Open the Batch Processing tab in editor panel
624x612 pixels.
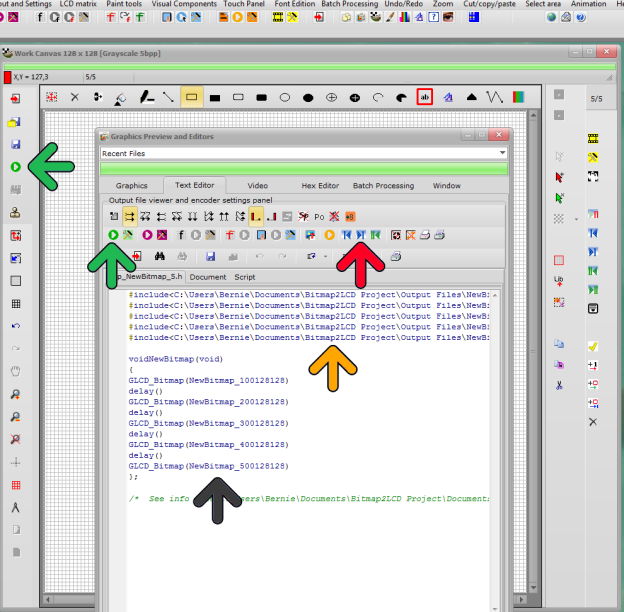tap(383, 185)
